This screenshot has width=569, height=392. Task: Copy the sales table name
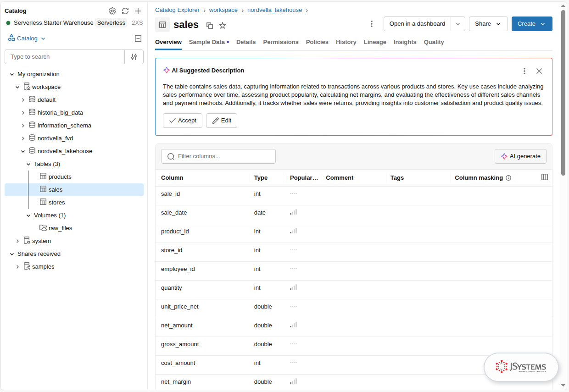pos(210,26)
